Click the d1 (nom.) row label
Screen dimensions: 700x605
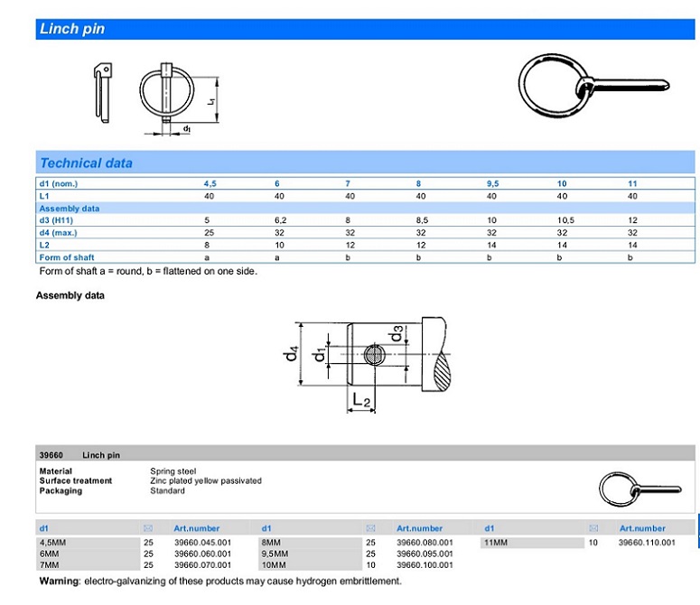pyautogui.click(x=60, y=183)
